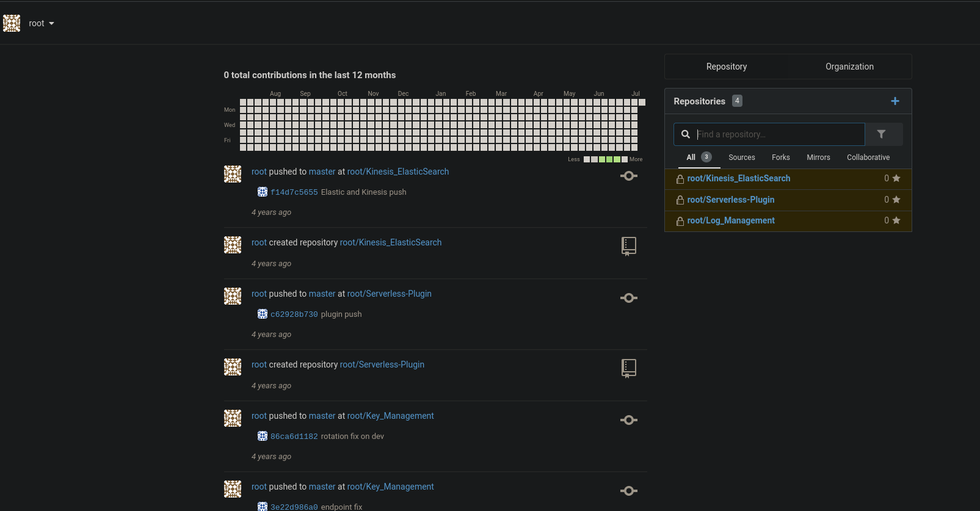Click repository icon for created Kinesis_ElasticSearch event
Screen dimensions: 980x511
tap(629, 247)
